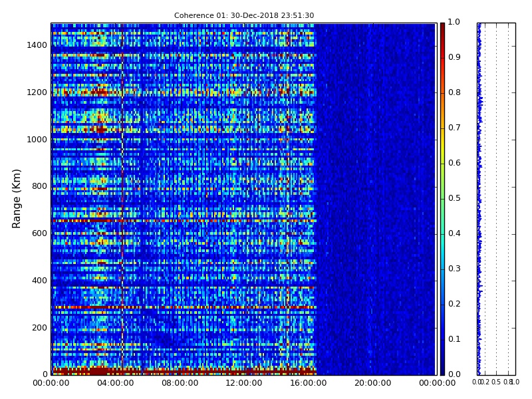Click the blue coherence profile line in the side plot
The image size is (532, 399).
click(479, 199)
